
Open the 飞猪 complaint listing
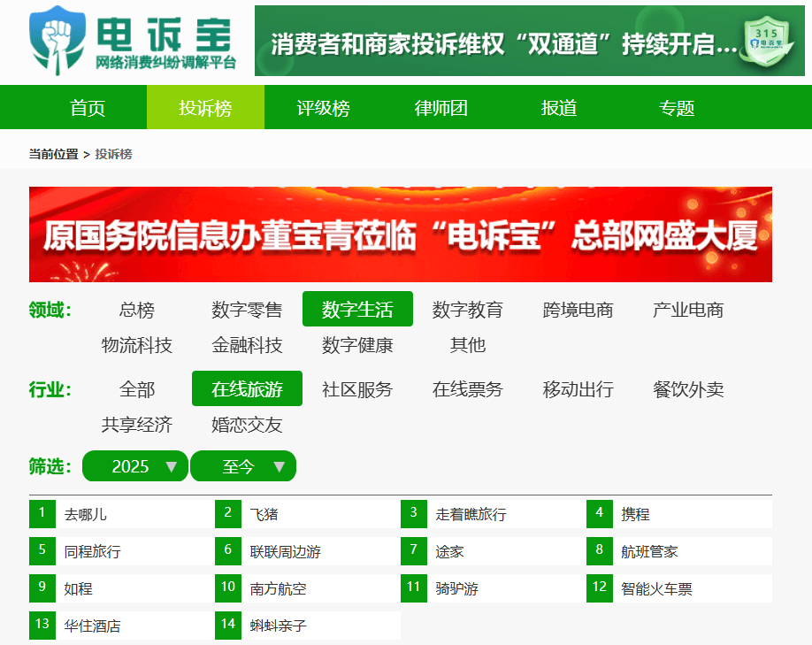[264, 514]
